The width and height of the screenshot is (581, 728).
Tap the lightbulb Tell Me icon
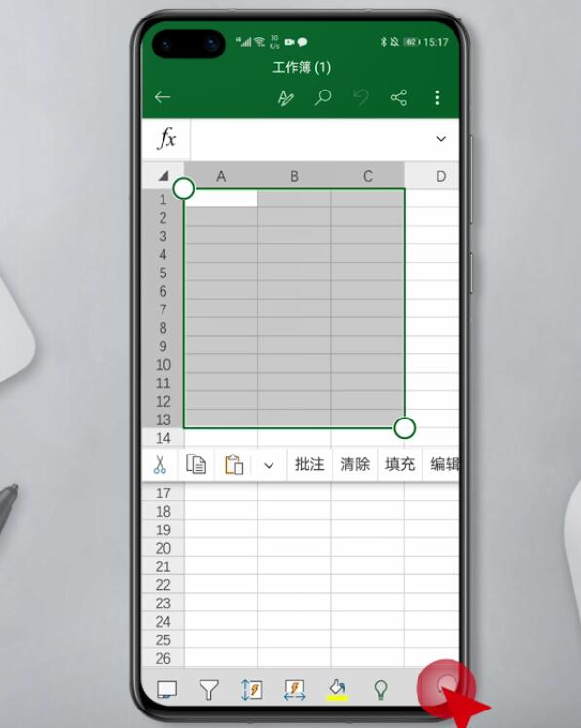(381, 690)
